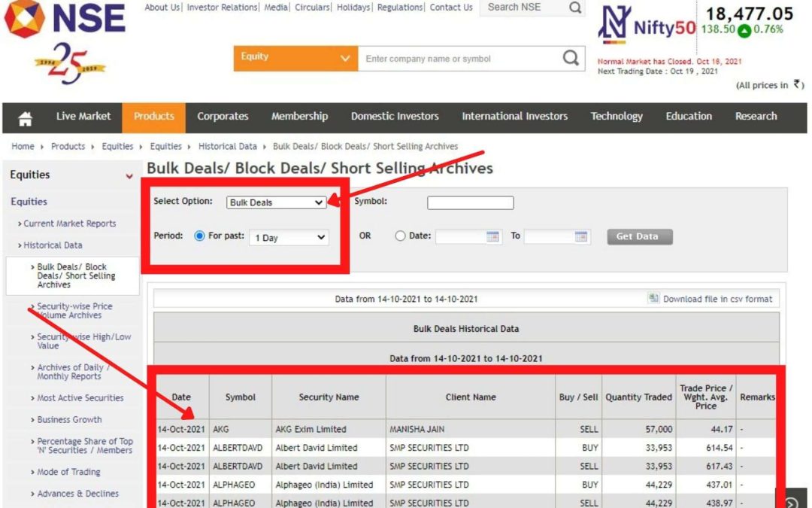This screenshot has width=812, height=508.
Task: Open Security-wise Price Volume Archives
Action: point(74,311)
